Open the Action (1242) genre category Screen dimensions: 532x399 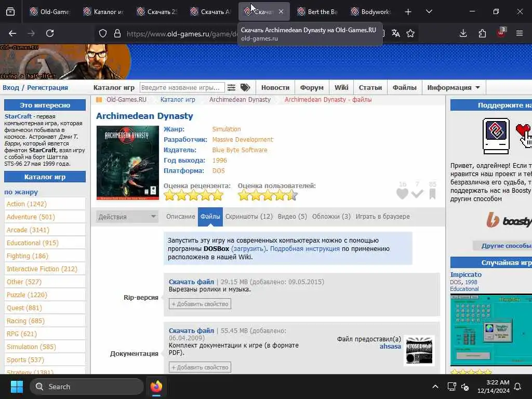tap(27, 204)
